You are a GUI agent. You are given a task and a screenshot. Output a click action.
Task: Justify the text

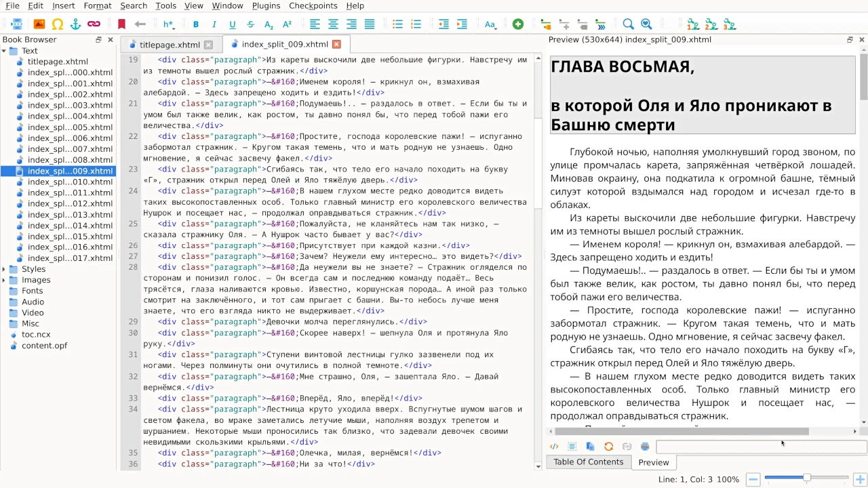(370, 24)
